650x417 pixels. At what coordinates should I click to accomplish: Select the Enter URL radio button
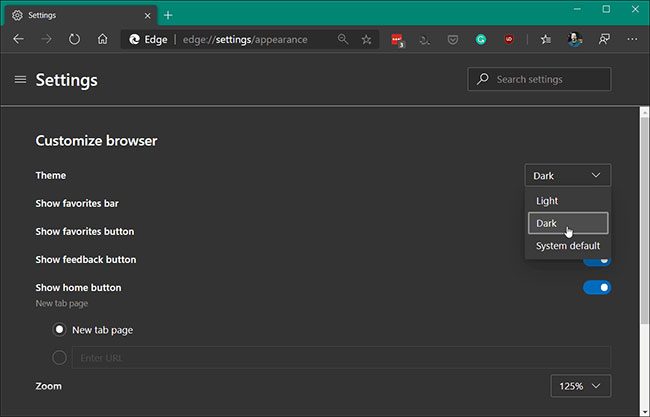point(59,357)
